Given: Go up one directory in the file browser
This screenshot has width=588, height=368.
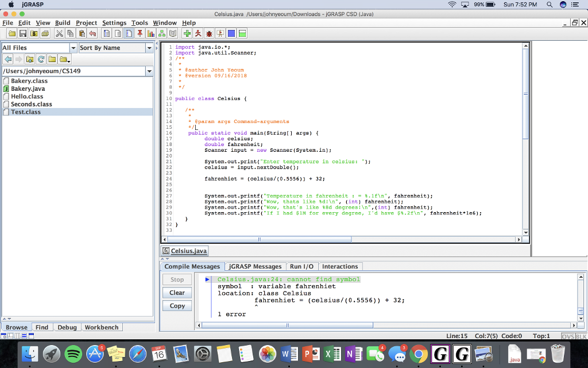Looking at the screenshot, I should pyautogui.click(x=30, y=59).
